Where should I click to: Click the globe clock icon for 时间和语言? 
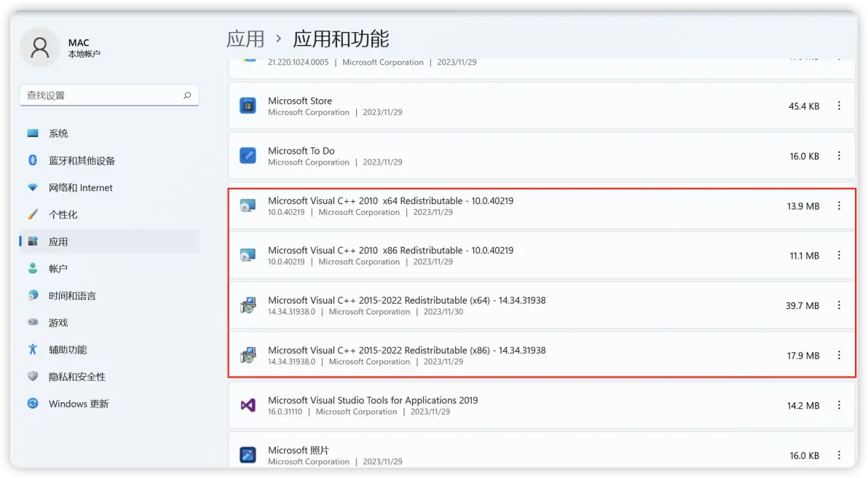(x=33, y=295)
